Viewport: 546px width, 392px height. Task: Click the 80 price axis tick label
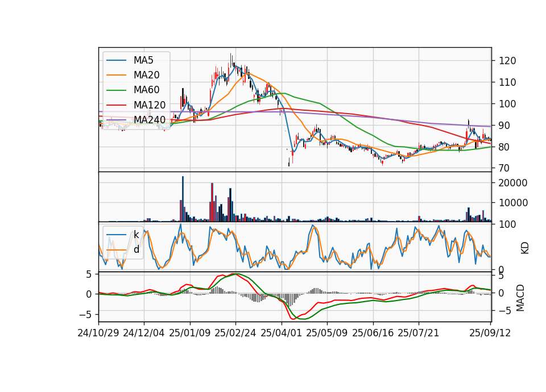point(504,147)
